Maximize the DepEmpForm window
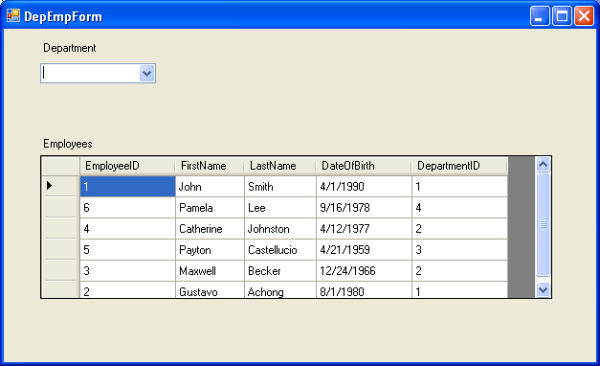Image resolution: width=600 pixels, height=366 pixels. click(562, 16)
